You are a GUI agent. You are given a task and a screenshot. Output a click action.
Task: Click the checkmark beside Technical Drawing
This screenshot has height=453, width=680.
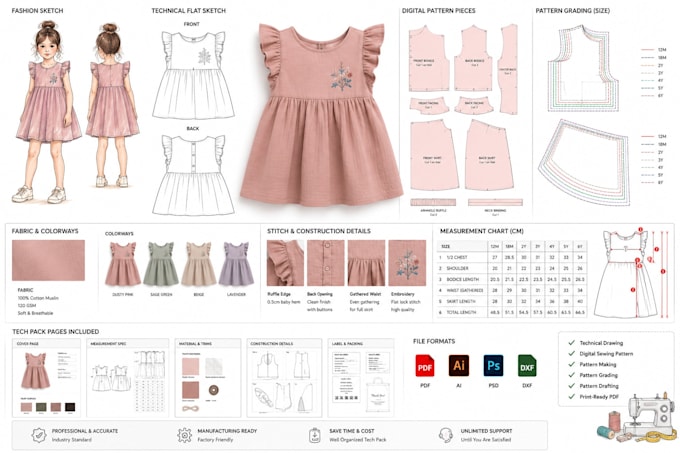[572, 342]
